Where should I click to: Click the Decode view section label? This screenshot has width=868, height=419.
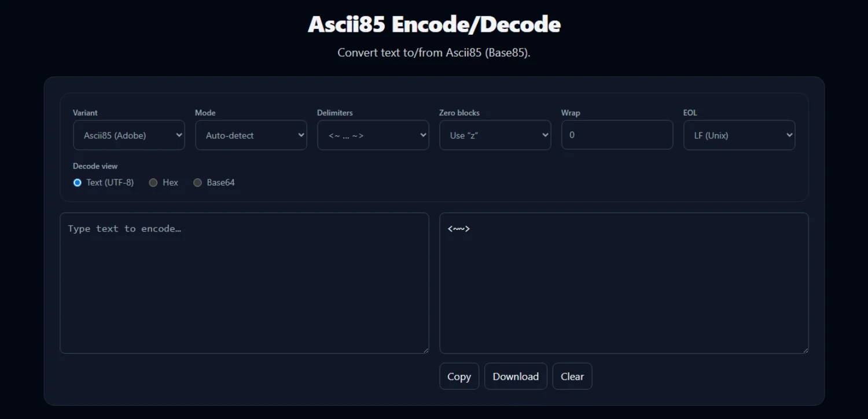[x=95, y=166]
